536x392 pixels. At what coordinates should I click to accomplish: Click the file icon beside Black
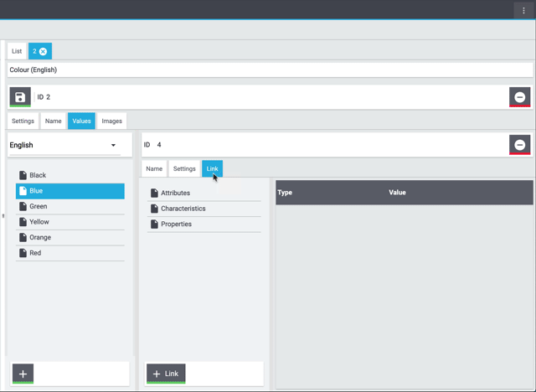pyautogui.click(x=23, y=176)
